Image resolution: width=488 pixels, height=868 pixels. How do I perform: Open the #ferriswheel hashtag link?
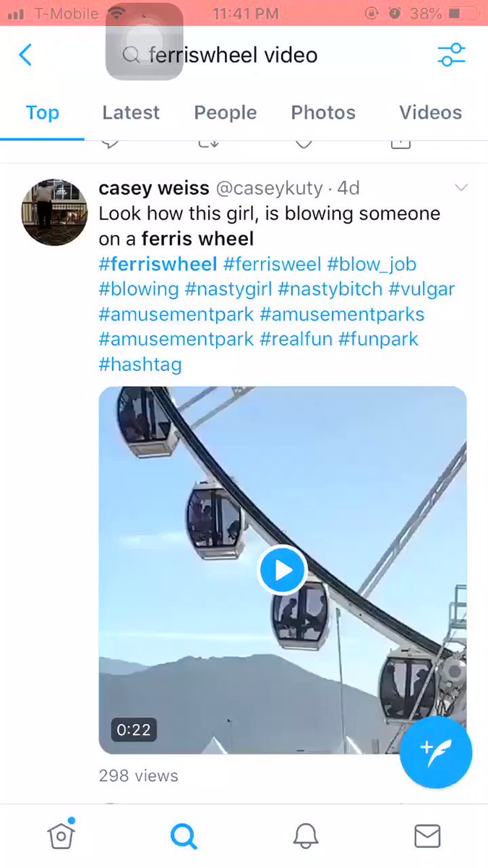coord(158,264)
